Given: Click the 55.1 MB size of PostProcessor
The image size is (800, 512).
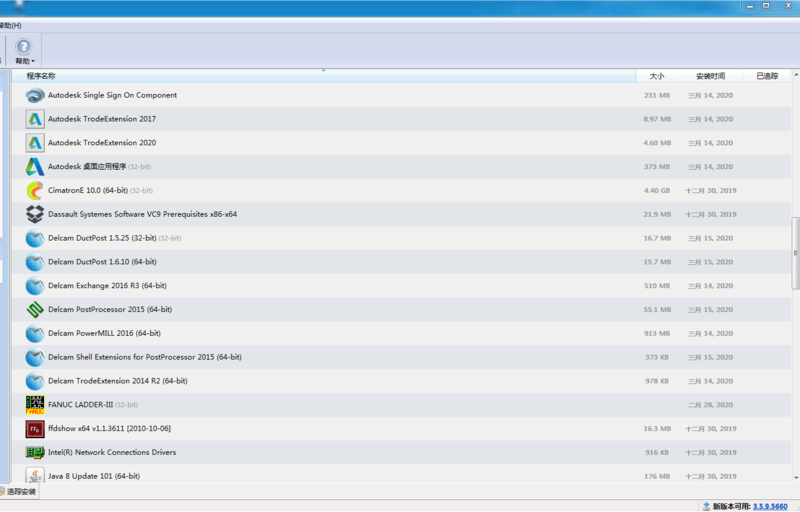Looking at the screenshot, I should pos(657,310).
